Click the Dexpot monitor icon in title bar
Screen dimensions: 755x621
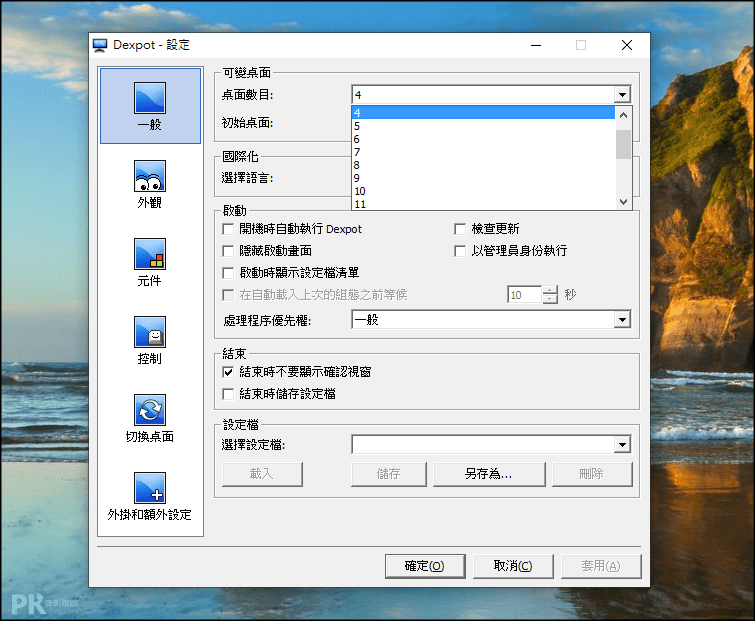tap(100, 45)
